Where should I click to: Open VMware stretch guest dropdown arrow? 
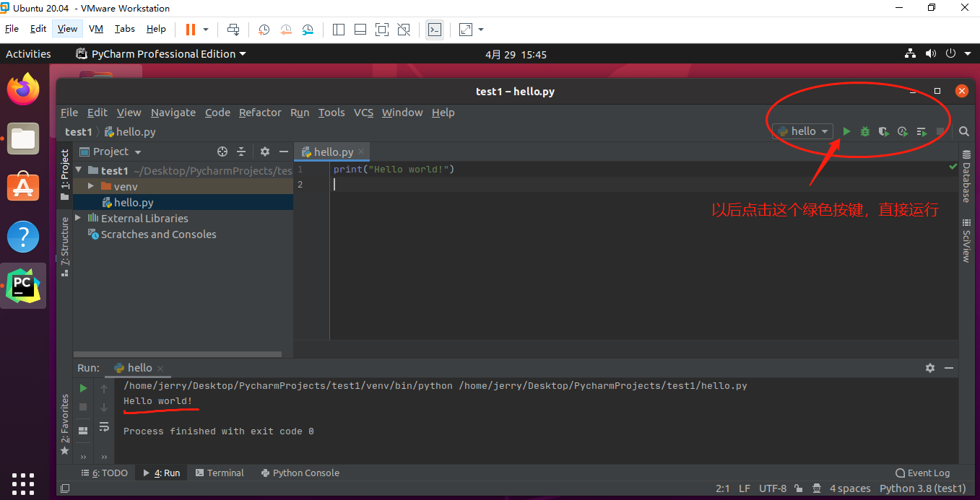pos(481,30)
